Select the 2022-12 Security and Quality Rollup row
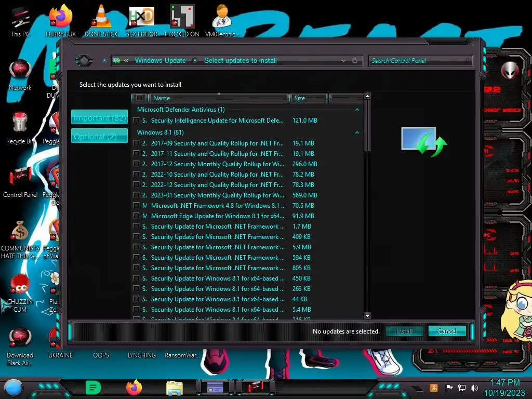The image size is (532, 399). pyautogui.click(x=248, y=184)
